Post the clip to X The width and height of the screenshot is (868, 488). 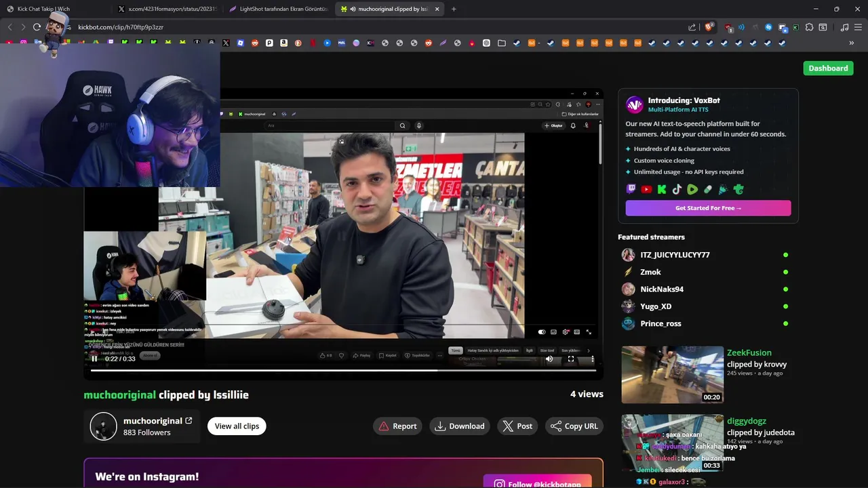pyautogui.click(x=517, y=426)
